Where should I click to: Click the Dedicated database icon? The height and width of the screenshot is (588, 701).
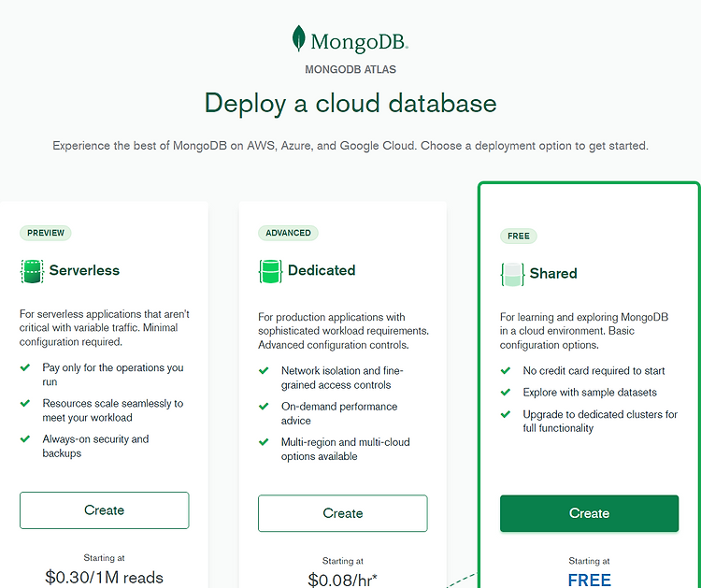point(270,271)
